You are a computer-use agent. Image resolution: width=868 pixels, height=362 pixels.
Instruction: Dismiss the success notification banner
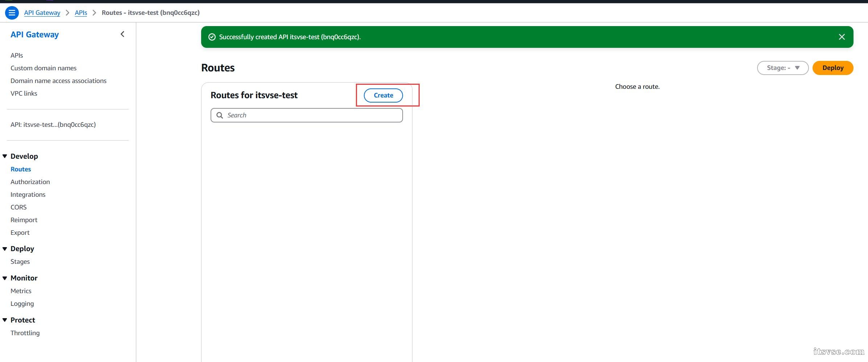(x=842, y=37)
